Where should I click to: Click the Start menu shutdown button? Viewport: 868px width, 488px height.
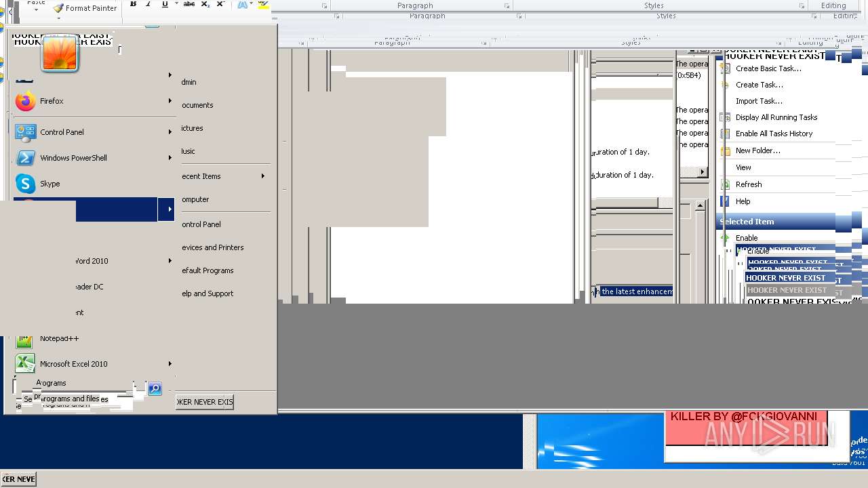(x=204, y=402)
